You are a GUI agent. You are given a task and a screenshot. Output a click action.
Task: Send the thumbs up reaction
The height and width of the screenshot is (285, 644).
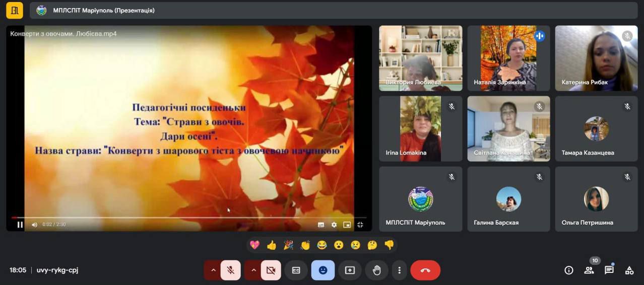pos(272,245)
